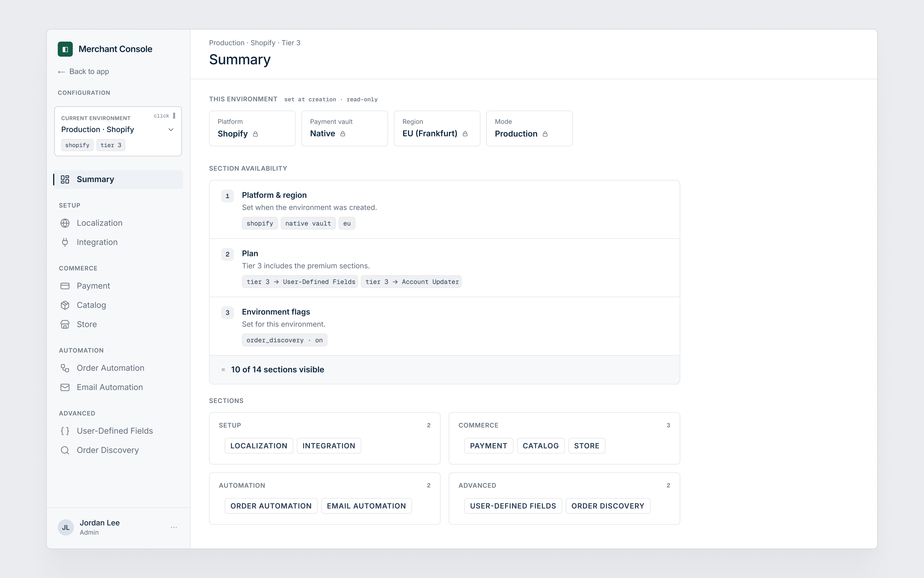Select Catalog in the sidebar
The width and height of the screenshot is (924, 578).
coord(118,305)
